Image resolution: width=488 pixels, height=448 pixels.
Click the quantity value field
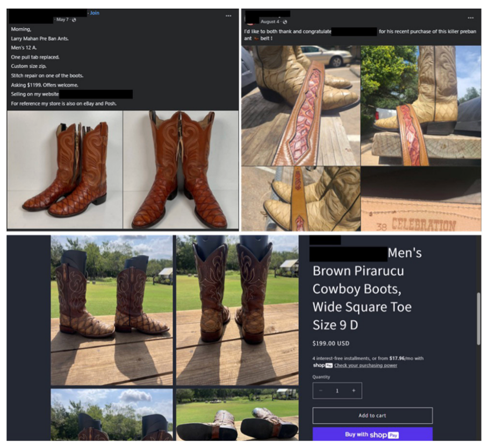pyautogui.click(x=337, y=391)
